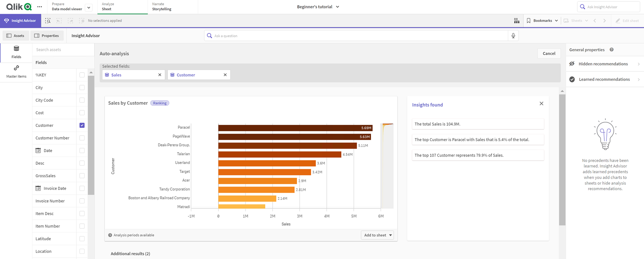Screen dimensions: 644x259
Task: Close the Insights found panel
Action: 541,104
